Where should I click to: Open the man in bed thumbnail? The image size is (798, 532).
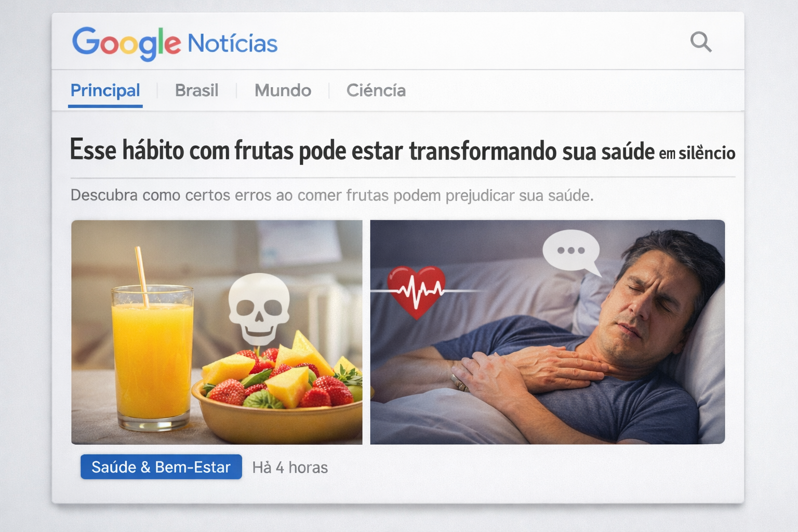(x=548, y=332)
